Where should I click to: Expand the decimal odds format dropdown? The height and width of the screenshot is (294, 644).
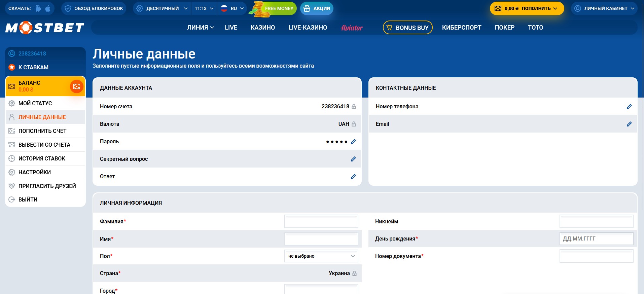click(x=162, y=8)
